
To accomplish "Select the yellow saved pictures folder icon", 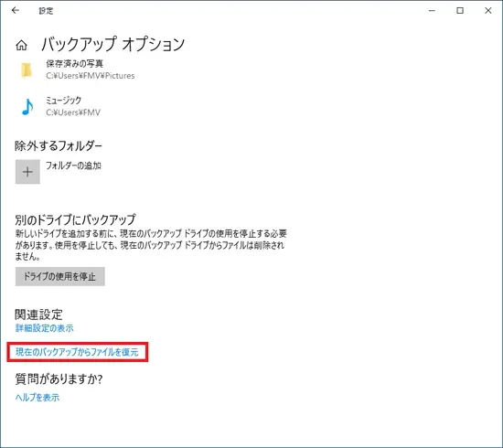I will tap(27, 69).
